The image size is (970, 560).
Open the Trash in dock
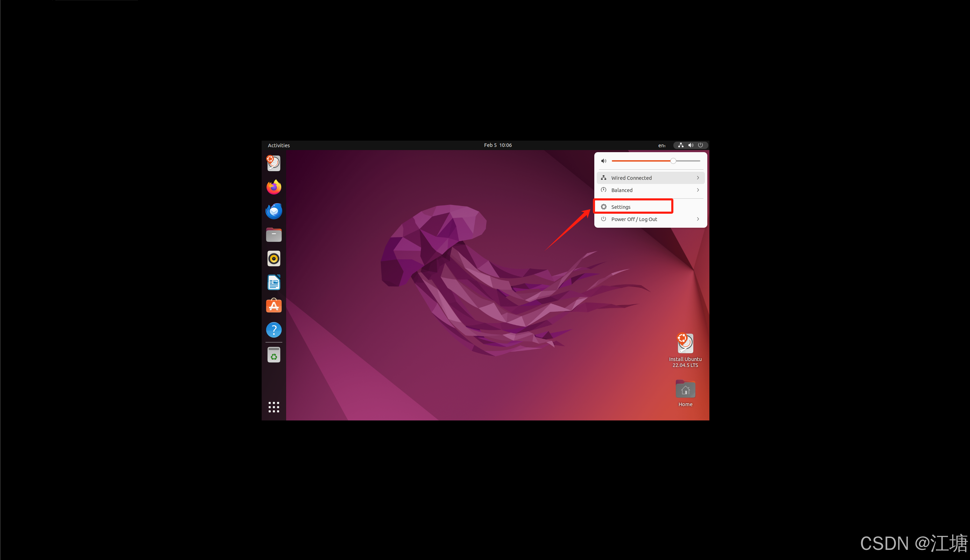[x=274, y=355]
